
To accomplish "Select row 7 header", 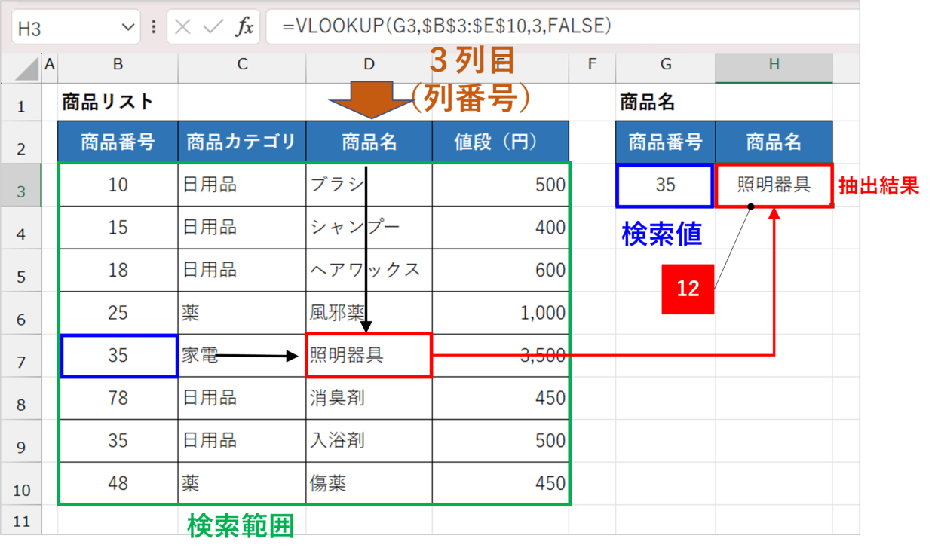I will coord(21,363).
